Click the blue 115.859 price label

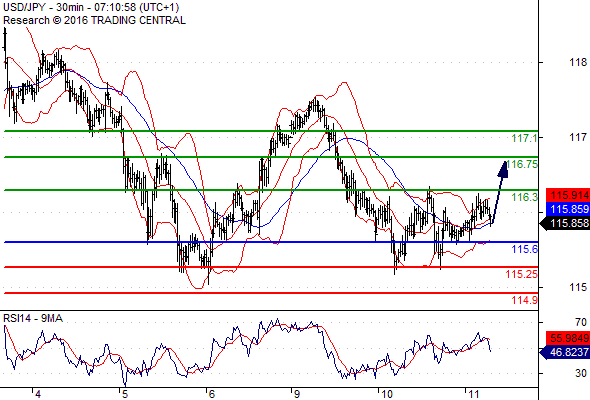tap(568, 210)
